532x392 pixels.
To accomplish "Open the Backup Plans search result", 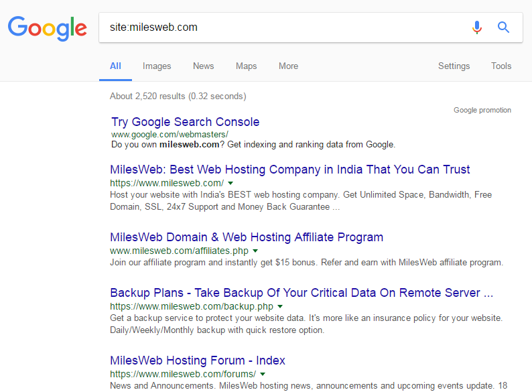I will click(x=302, y=293).
